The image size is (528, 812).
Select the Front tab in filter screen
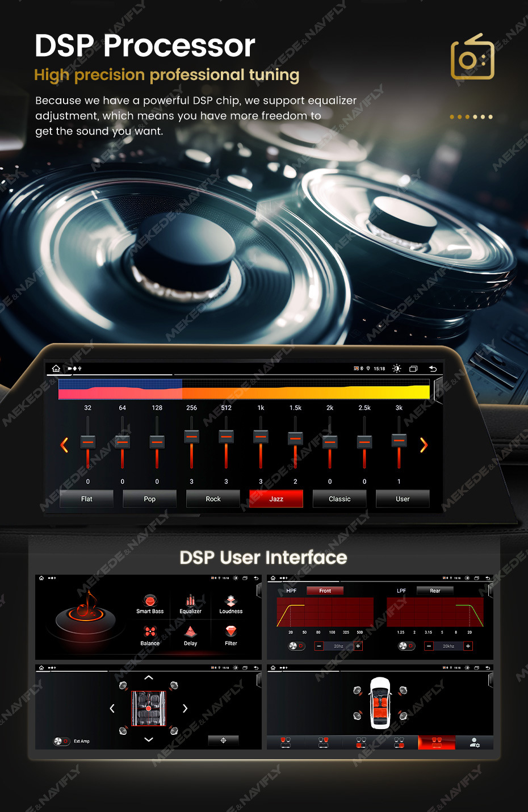(x=325, y=591)
